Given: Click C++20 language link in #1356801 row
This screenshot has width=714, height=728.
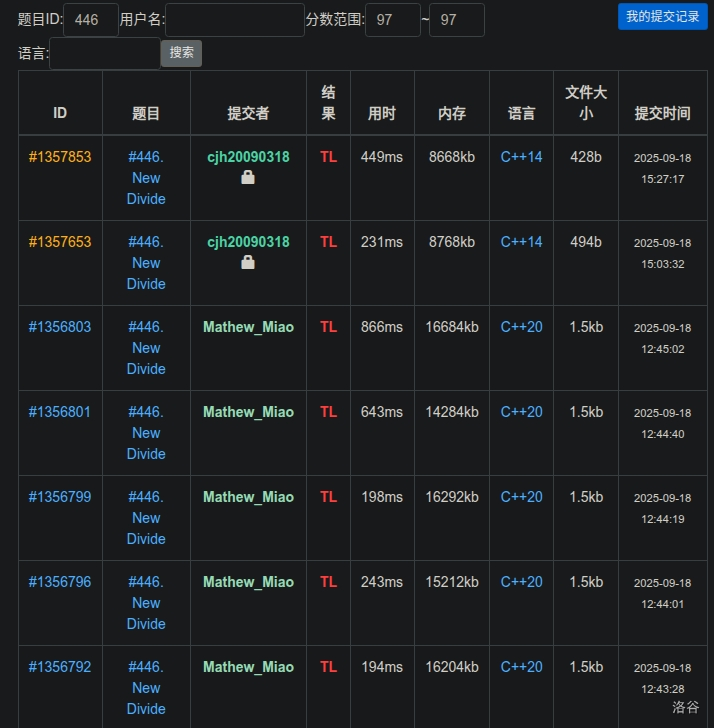Looking at the screenshot, I should pyautogui.click(x=521, y=412).
